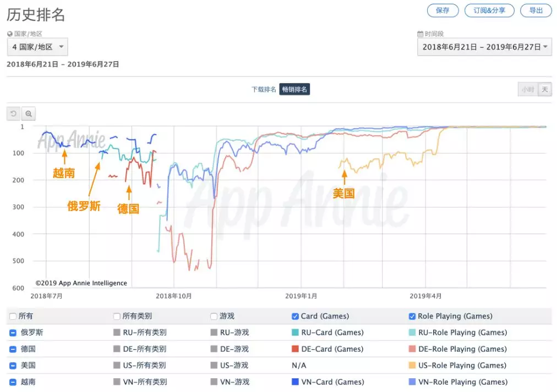Uncheck the Role Playing (Games) checkbox
The width and height of the screenshot is (557, 392).
(412, 317)
